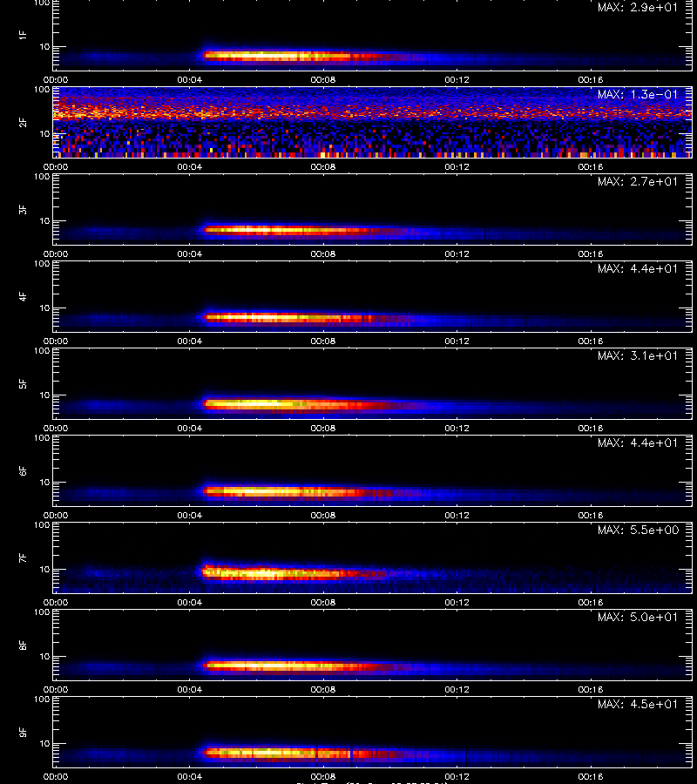Click the 00:12 tick label below panel 7F
Viewport: 697px width, 784px height.
coord(457,602)
